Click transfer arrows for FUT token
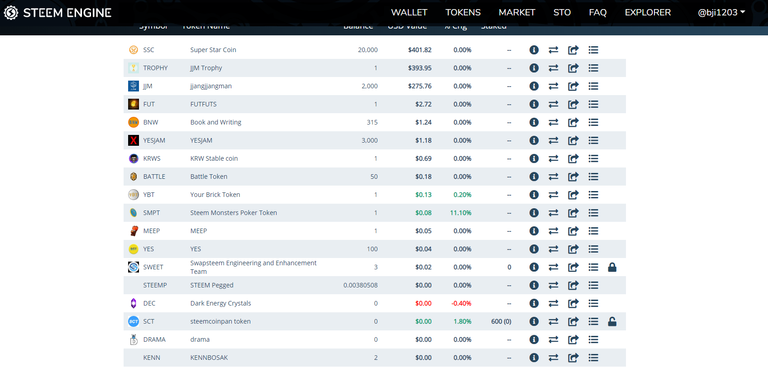 tap(553, 104)
